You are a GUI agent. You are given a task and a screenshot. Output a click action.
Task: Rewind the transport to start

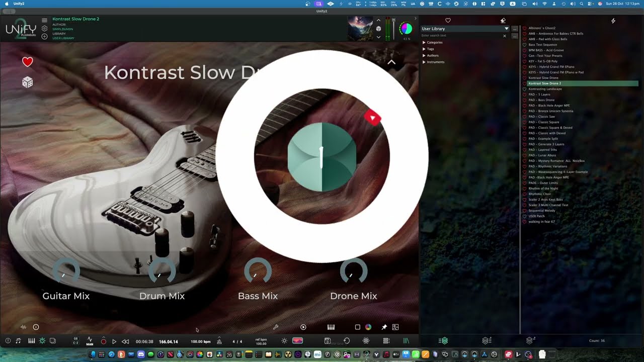tap(125, 341)
